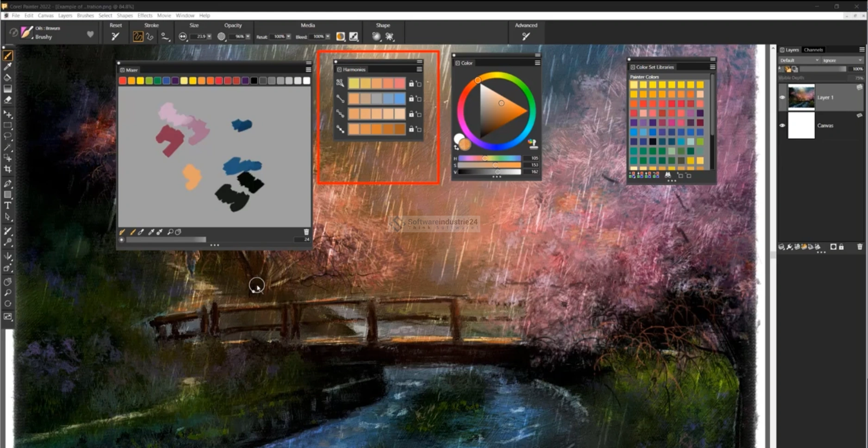The height and width of the screenshot is (448, 868).
Task: Activate the Crop tool
Action: tap(8, 169)
